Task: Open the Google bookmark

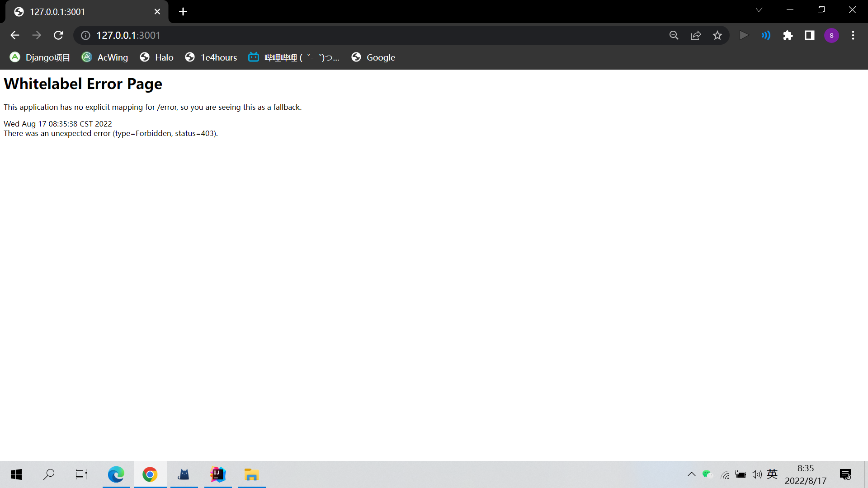Action: [373, 57]
